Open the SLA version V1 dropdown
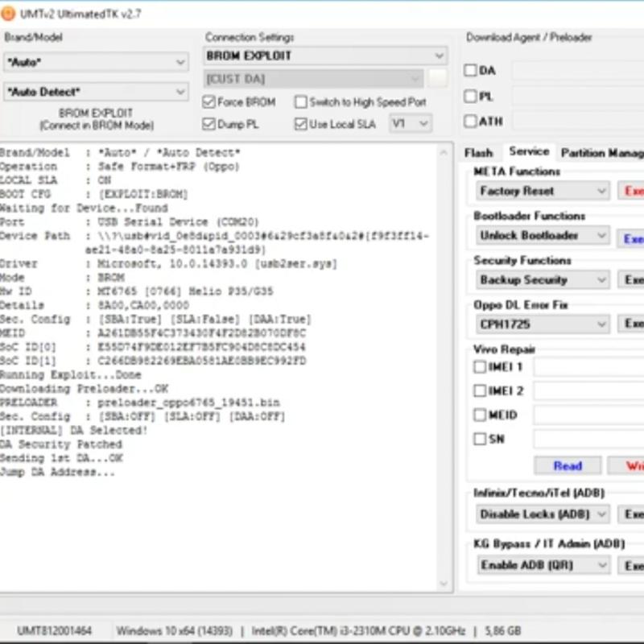 click(411, 123)
